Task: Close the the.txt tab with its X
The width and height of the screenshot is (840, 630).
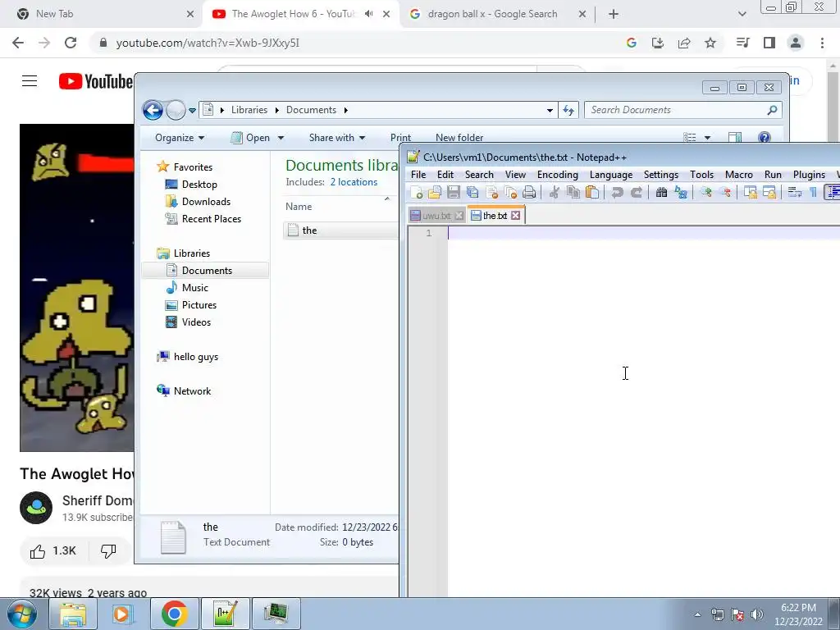Action: pyautogui.click(x=515, y=216)
